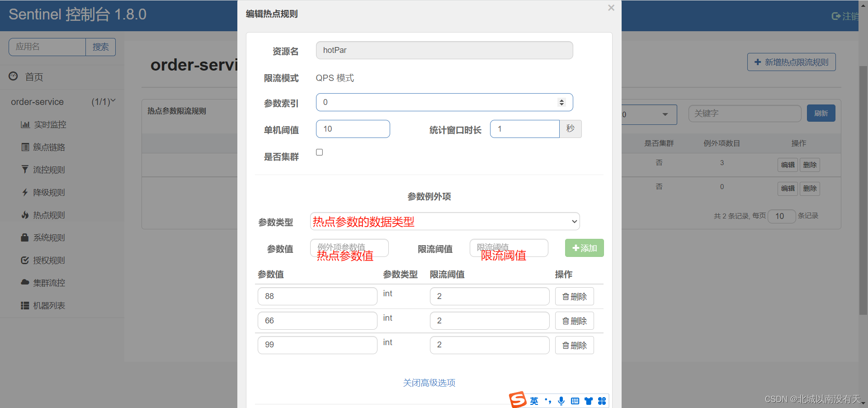Delete the exception item 99
Viewport: 868px width, 408px height.
point(574,346)
